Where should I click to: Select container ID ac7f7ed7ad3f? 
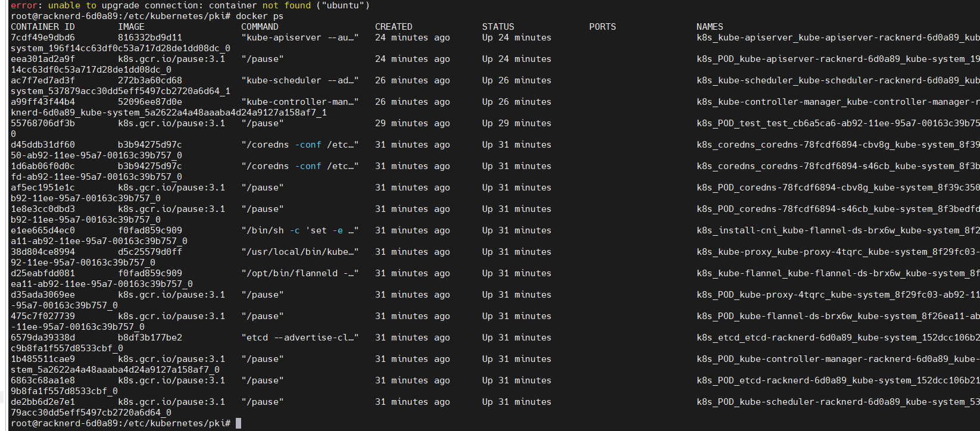pos(43,80)
